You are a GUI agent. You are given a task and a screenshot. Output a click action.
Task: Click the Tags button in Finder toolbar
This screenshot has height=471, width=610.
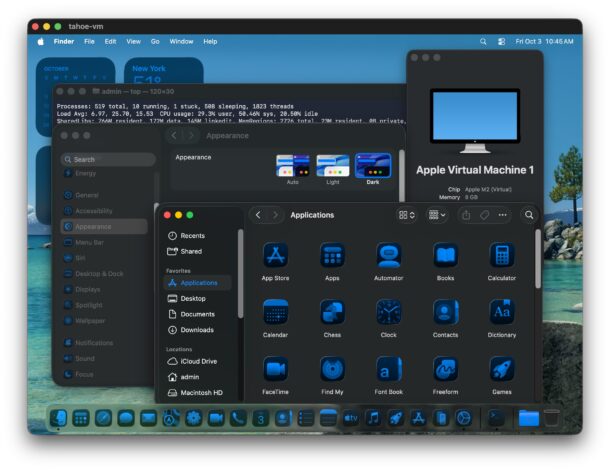(484, 215)
